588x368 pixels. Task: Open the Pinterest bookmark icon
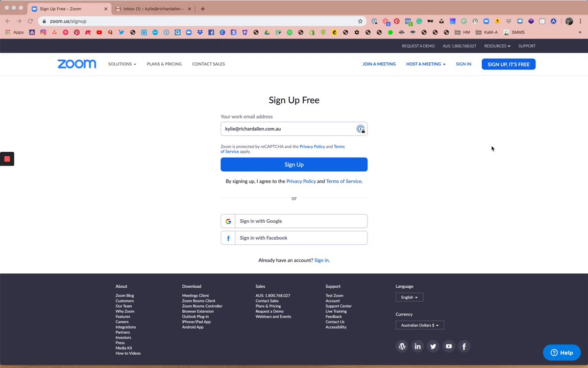(77, 32)
